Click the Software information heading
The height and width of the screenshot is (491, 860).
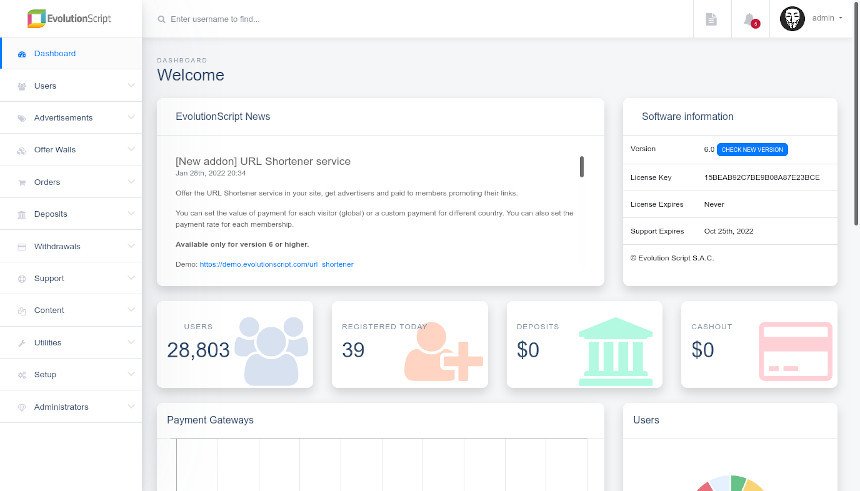pos(687,117)
